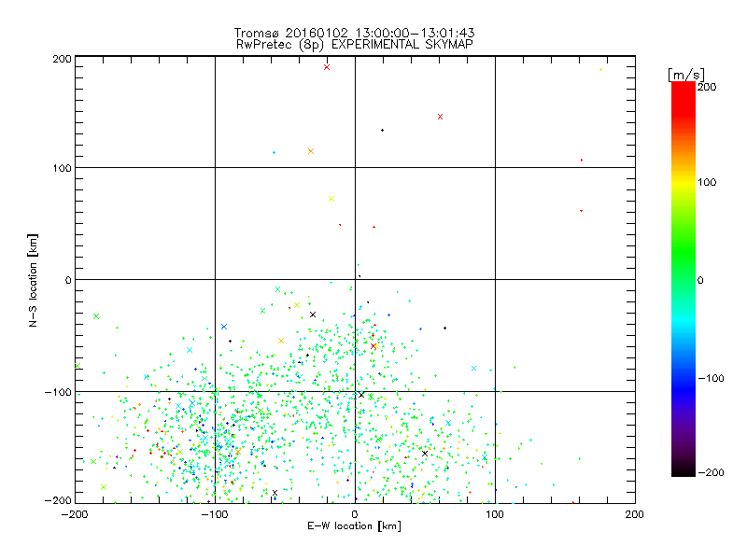The image size is (747, 560).
Task: Select the red X marker near 60 km east, 145 km north
Action: 440,117
